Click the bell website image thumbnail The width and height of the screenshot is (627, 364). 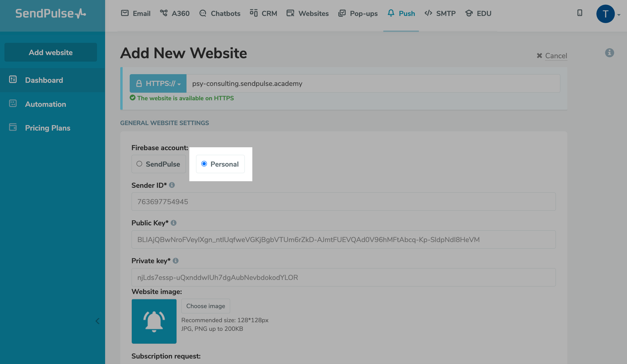click(154, 321)
